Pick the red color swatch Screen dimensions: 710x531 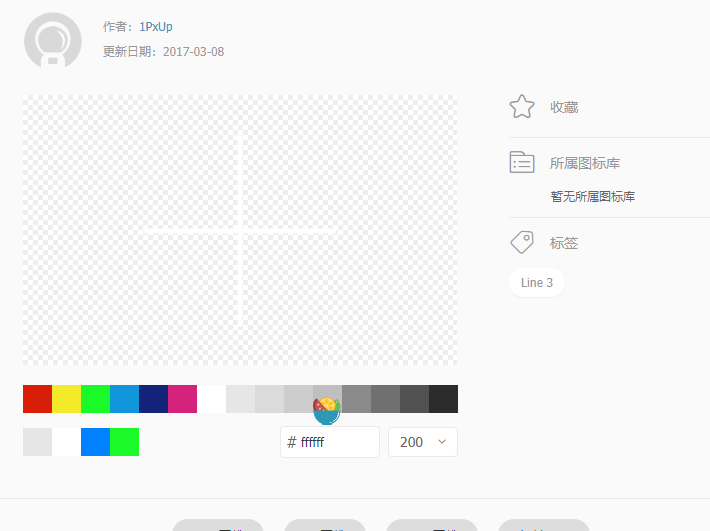(x=38, y=399)
